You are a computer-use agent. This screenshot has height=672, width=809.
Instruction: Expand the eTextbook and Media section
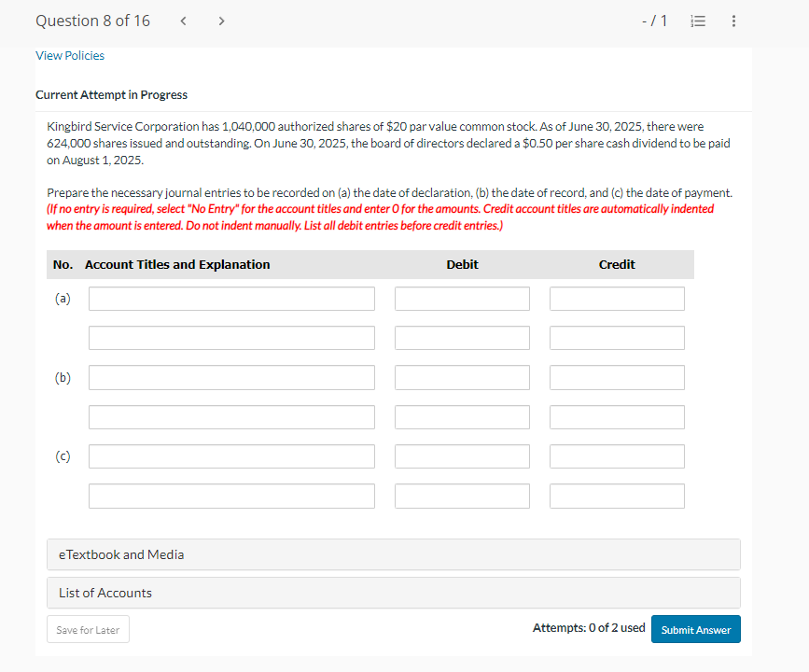[394, 554]
